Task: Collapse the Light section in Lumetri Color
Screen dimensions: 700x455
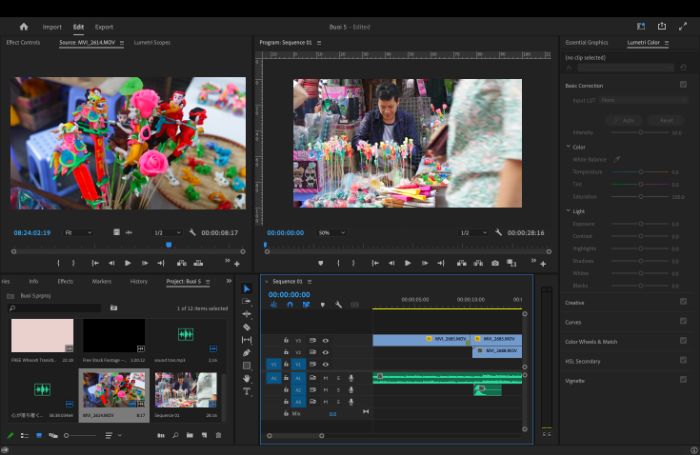Action: tap(568, 211)
